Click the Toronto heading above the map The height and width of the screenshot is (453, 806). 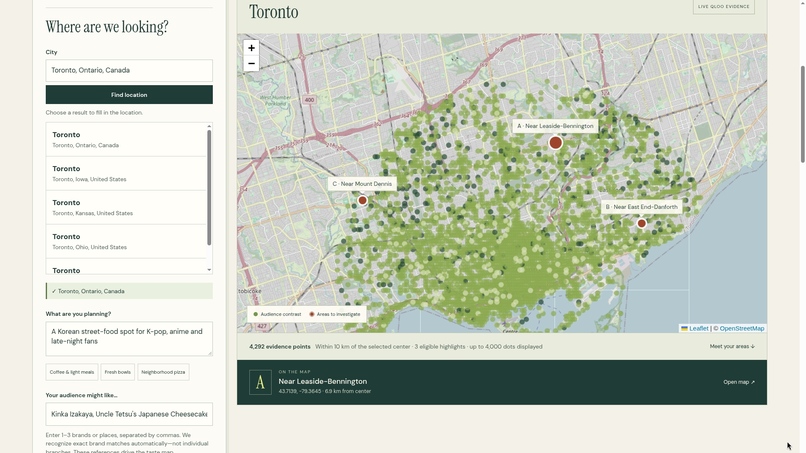273,11
